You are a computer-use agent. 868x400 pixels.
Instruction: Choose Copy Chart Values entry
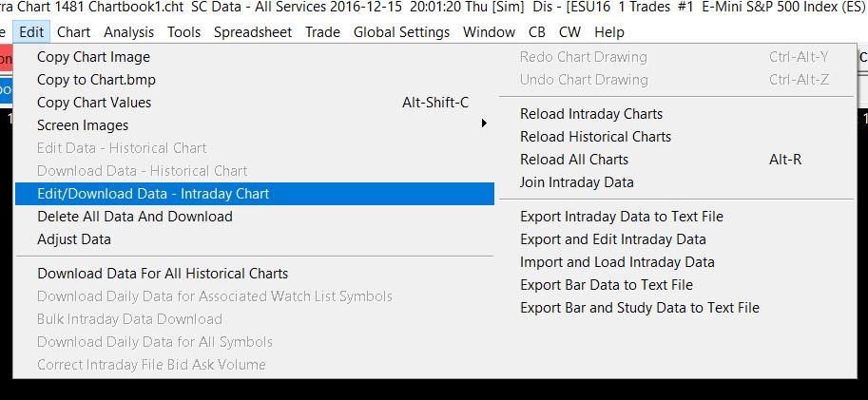[x=94, y=103]
